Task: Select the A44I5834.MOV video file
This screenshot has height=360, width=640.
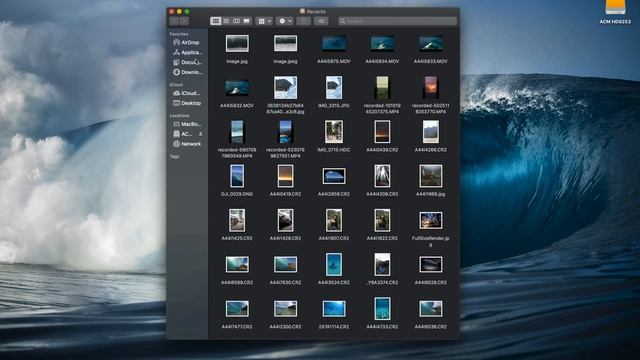Action: coord(382,44)
